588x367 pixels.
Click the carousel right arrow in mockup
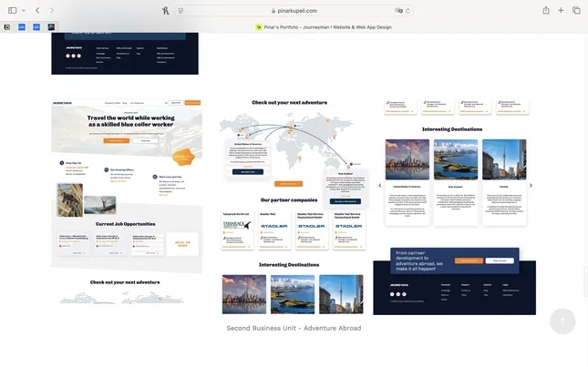[531, 185]
